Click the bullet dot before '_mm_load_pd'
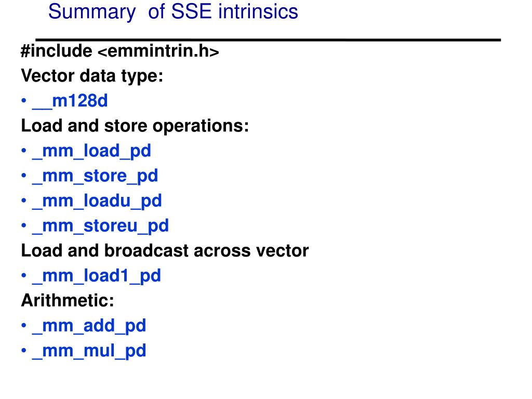Image resolution: width=532 pixels, height=399 pixels. point(24,150)
